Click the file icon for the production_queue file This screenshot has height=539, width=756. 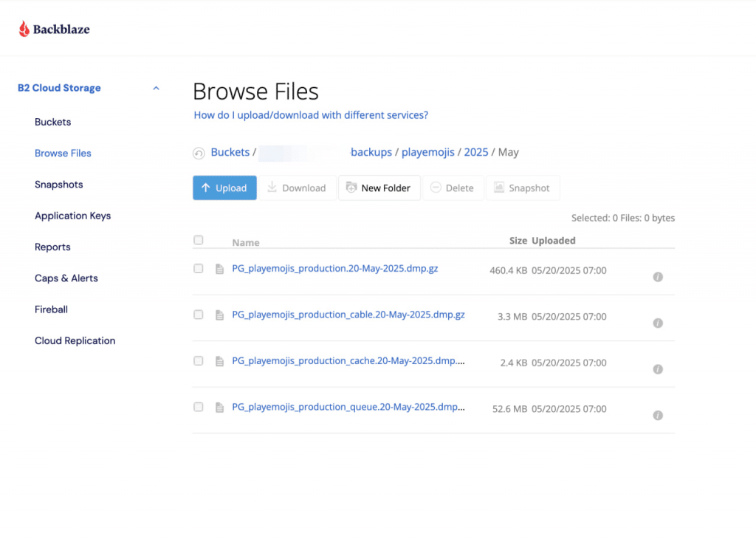coord(219,408)
